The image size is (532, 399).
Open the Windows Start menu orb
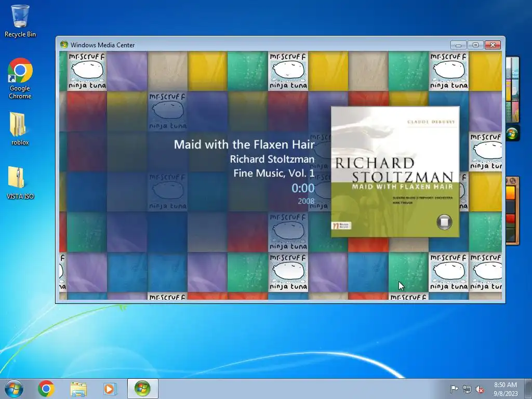(x=14, y=389)
